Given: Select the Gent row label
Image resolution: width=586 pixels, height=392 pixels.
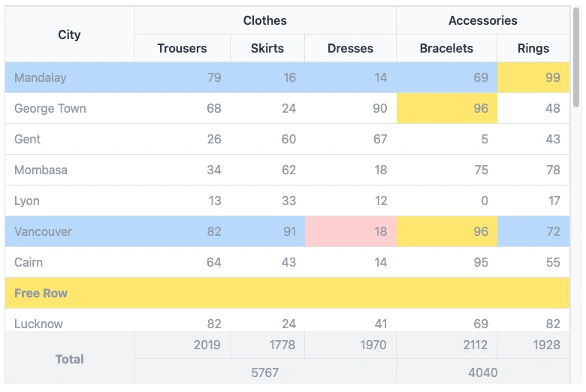Looking at the screenshot, I should [28, 139].
